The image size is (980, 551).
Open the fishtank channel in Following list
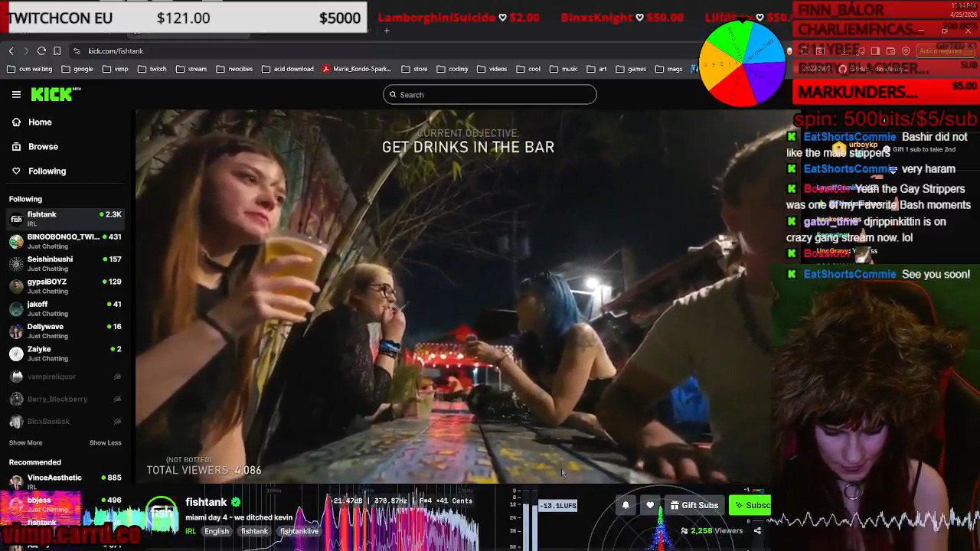[x=65, y=218]
